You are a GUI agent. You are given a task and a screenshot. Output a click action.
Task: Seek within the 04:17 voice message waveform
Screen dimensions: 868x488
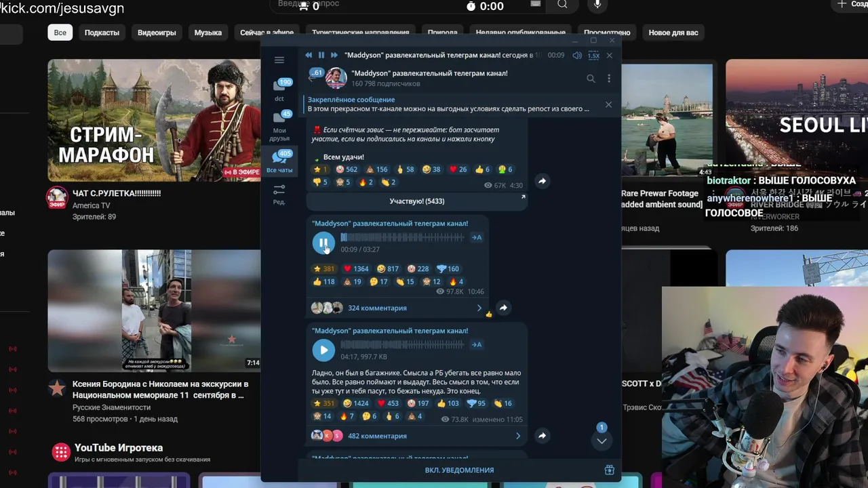click(402, 345)
